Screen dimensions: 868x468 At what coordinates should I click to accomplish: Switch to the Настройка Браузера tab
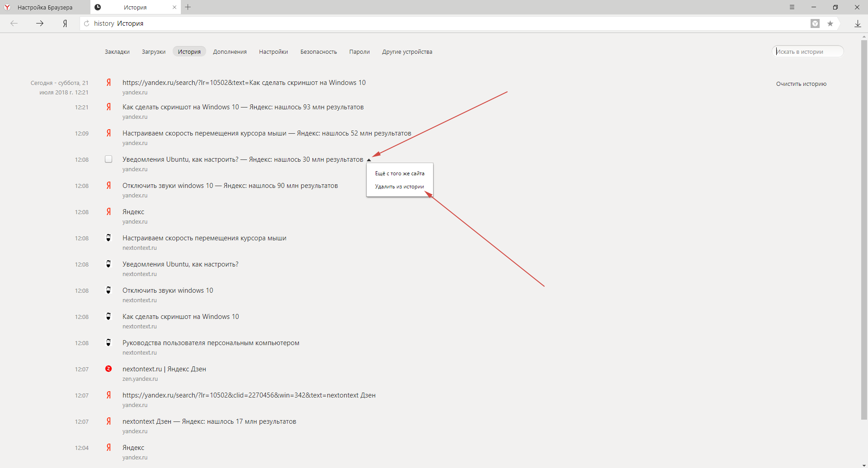click(45, 7)
